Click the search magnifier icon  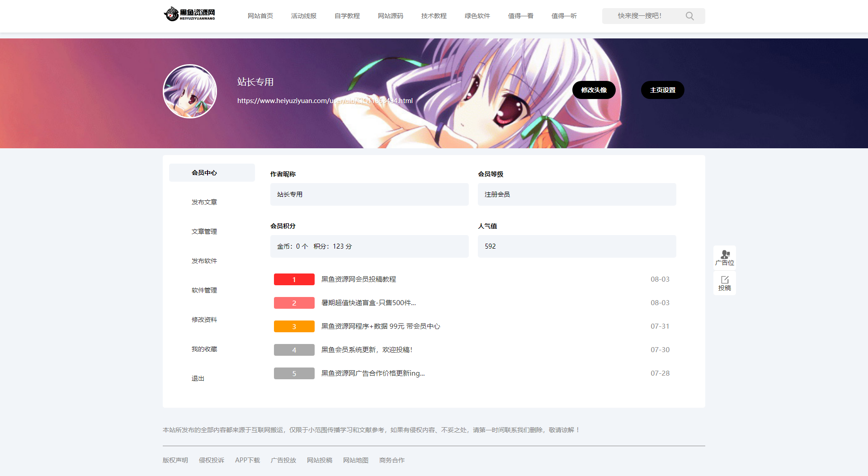coord(689,15)
